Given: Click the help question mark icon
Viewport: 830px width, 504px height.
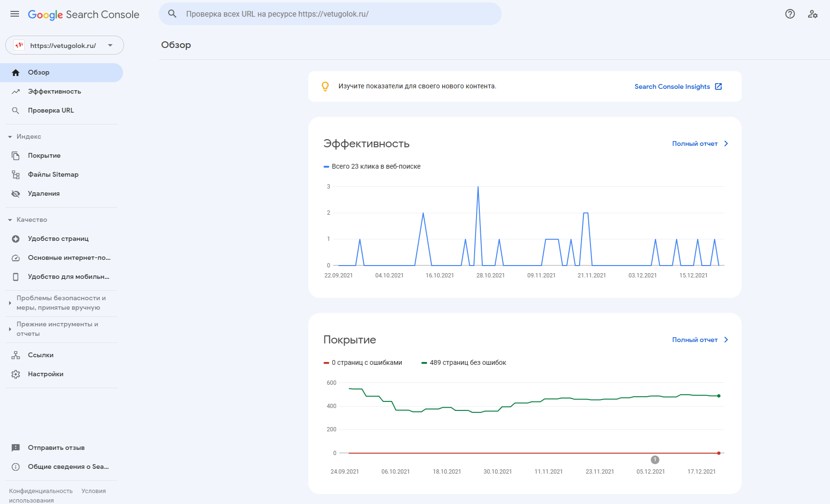Looking at the screenshot, I should tap(790, 14).
